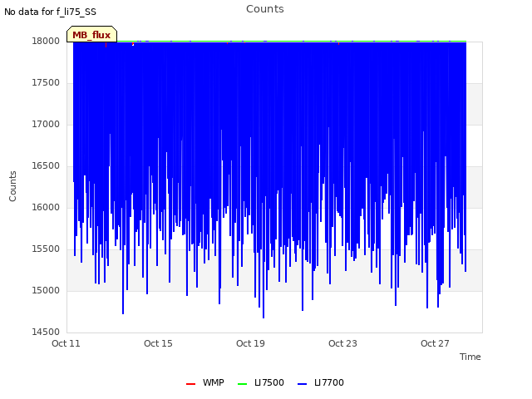532x399 pixels.
Task: Click the MB_flux annotation label
Action: pos(91,35)
